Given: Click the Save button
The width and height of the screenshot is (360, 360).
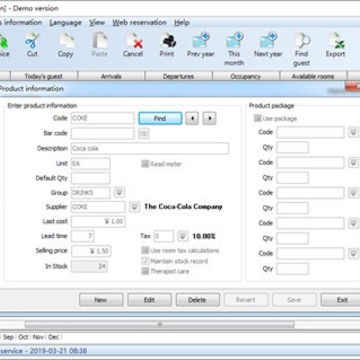Looking at the screenshot, I should point(294,300).
